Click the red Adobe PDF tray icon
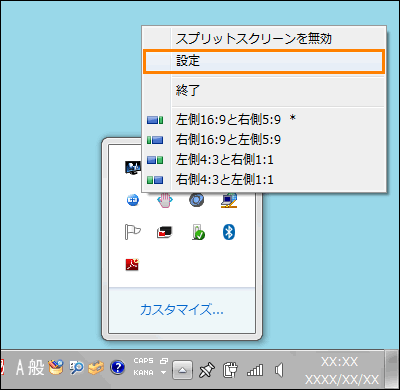Screen dimensions: 400x390 coord(132,264)
